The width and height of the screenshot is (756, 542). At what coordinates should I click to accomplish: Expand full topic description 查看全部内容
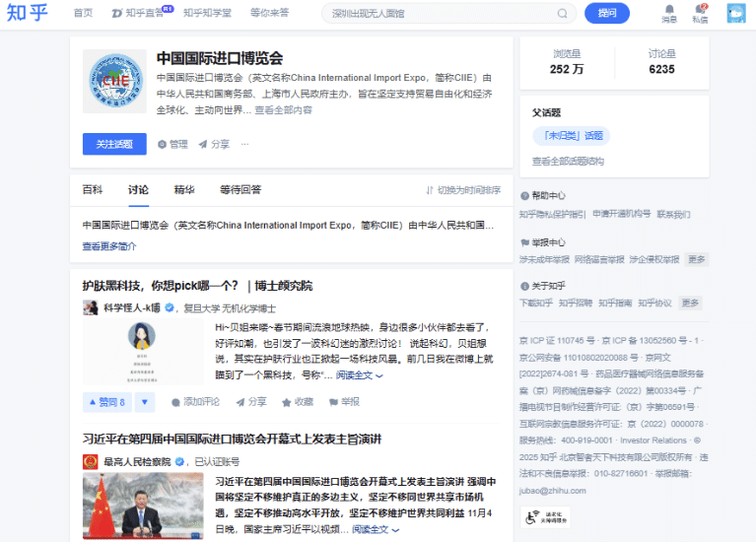pos(283,110)
